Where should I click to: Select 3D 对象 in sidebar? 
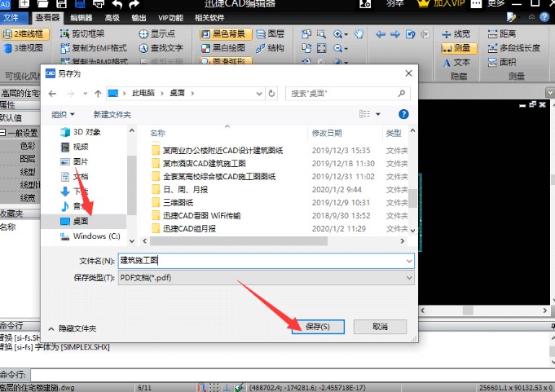point(81,132)
